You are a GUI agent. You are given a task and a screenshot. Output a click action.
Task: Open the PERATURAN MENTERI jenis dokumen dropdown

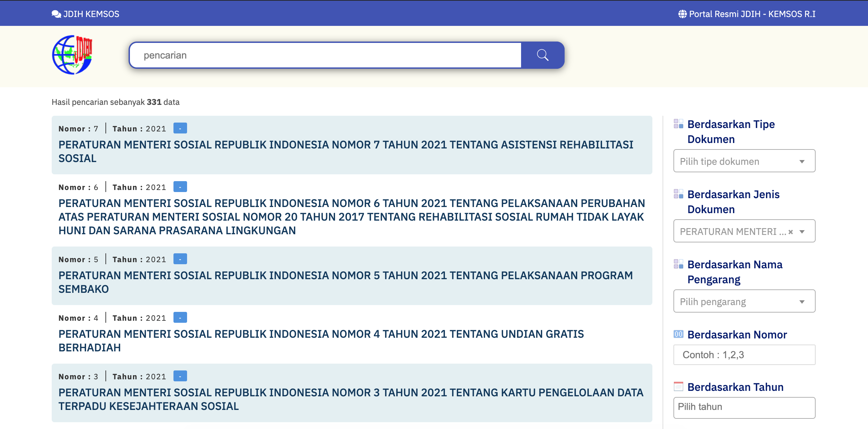point(744,231)
